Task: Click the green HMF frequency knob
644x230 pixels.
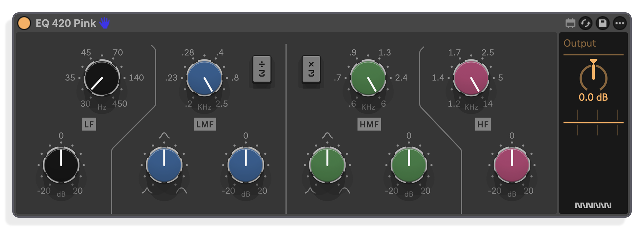Action: click(x=368, y=78)
